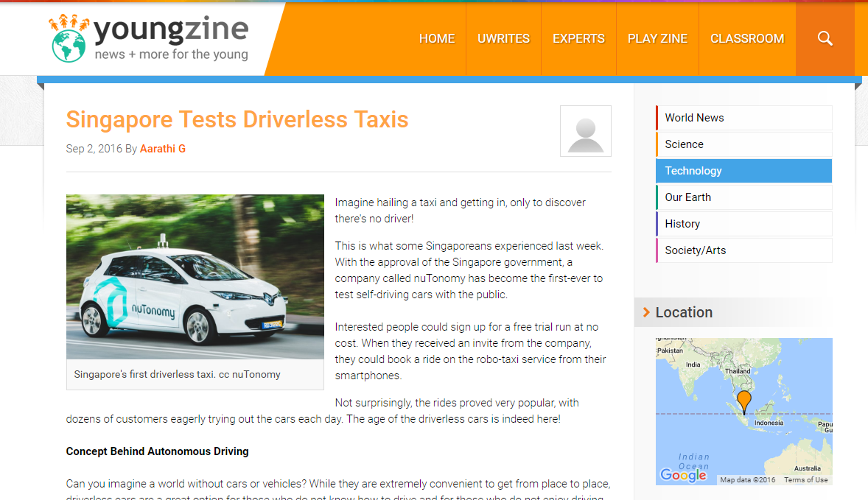Image resolution: width=868 pixels, height=500 pixels.
Task: Open author Aarathi G's profile link
Action: tap(163, 149)
